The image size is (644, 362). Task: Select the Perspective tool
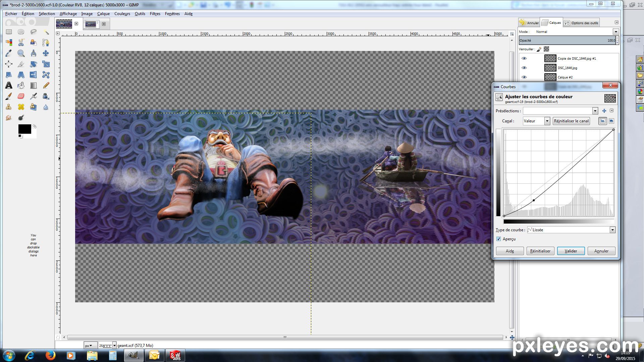[x=21, y=75]
